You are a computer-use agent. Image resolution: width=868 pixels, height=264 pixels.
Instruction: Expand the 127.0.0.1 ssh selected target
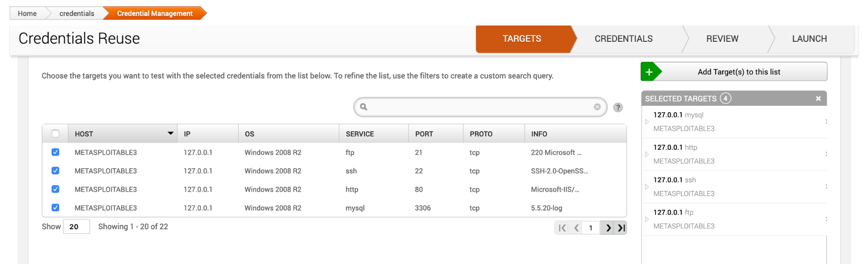[x=647, y=187]
